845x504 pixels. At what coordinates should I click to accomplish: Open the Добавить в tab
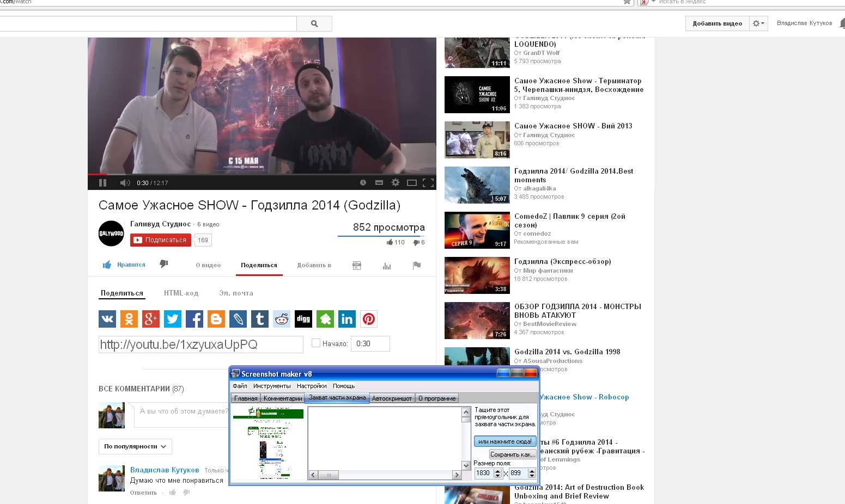314,265
